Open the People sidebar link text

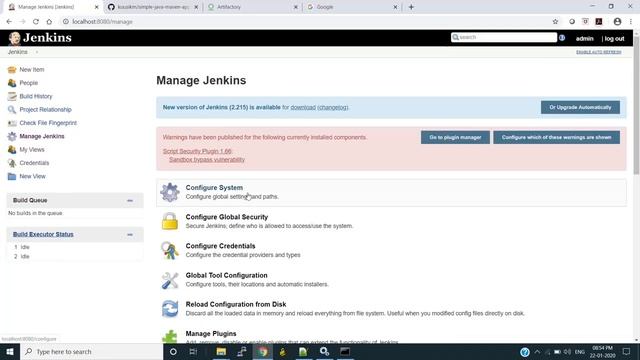pyautogui.click(x=29, y=83)
